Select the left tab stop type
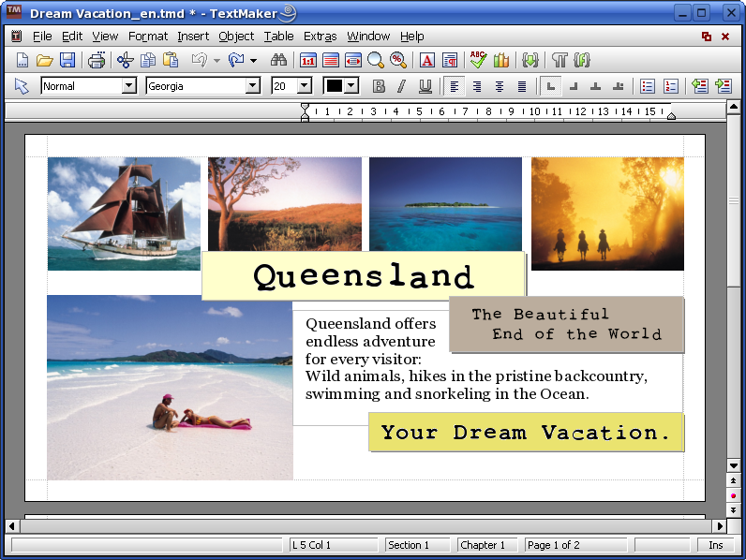746x560 pixels. click(550, 86)
